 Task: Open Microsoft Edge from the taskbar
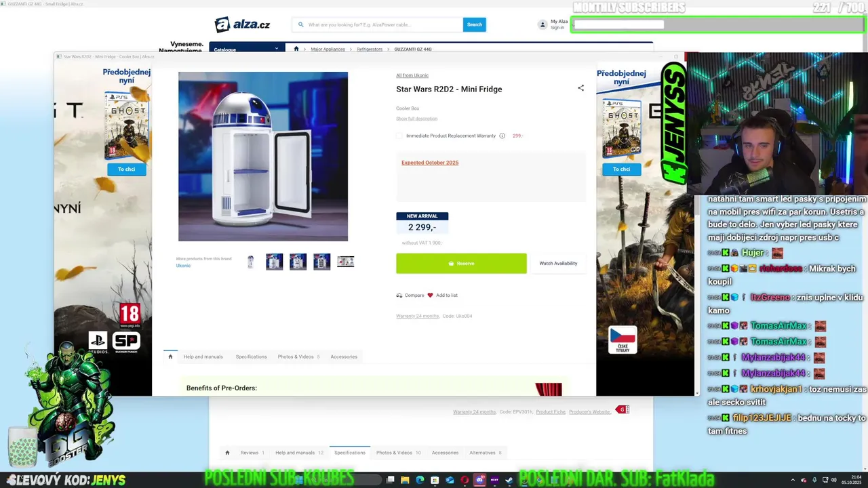click(419, 480)
